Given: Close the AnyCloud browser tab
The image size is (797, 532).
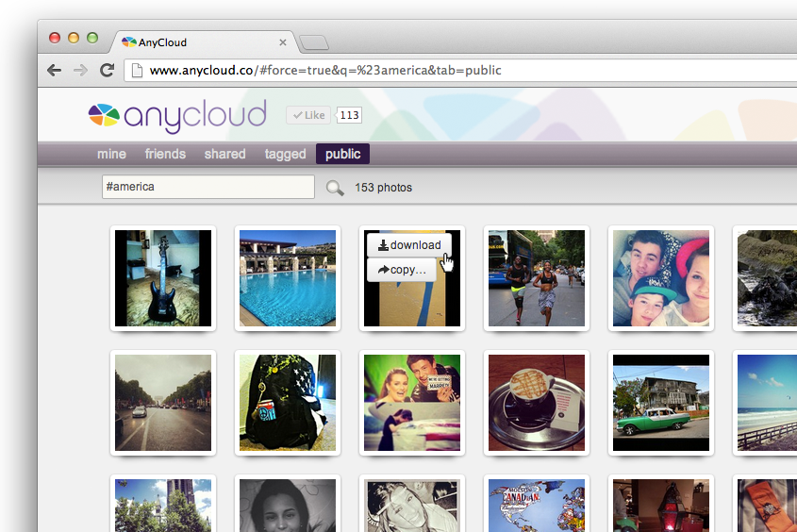Looking at the screenshot, I should point(283,42).
